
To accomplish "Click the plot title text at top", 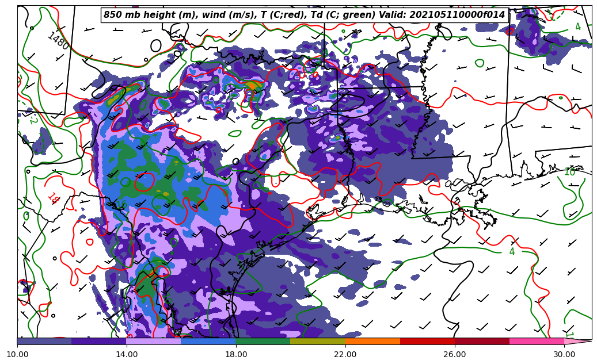I will tap(304, 15).
